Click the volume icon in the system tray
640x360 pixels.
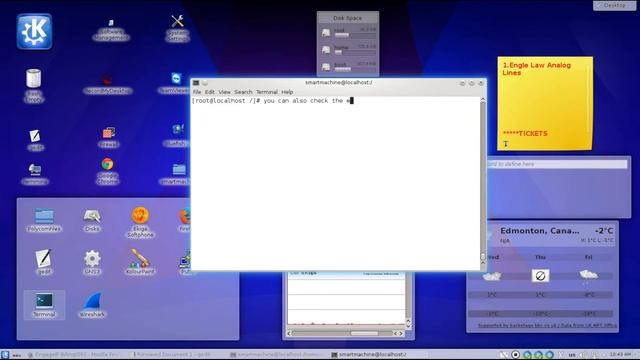(x=582, y=355)
